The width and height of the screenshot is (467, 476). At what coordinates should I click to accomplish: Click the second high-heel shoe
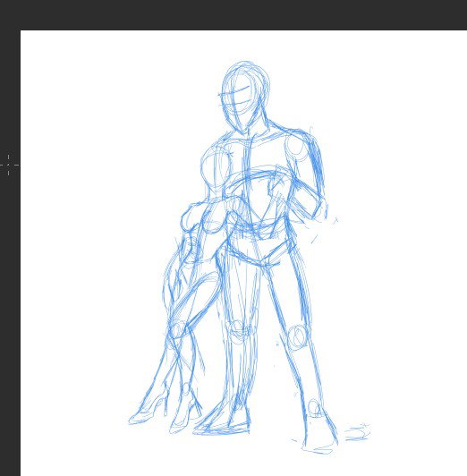tap(186, 410)
